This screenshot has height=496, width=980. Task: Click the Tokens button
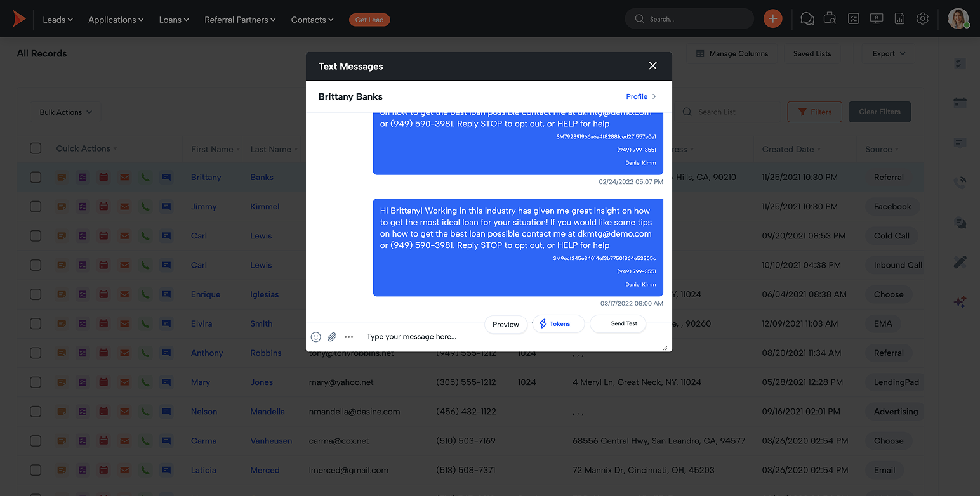point(559,323)
